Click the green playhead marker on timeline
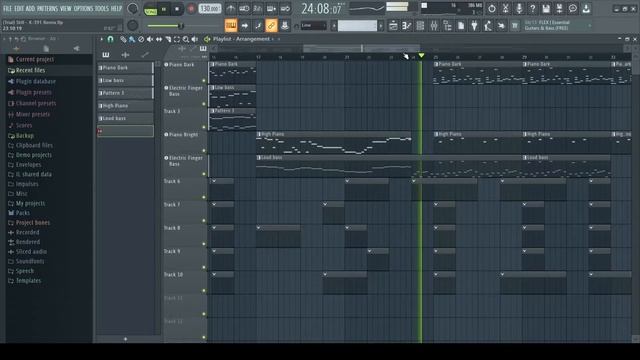The image size is (640, 360). (421, 55)
